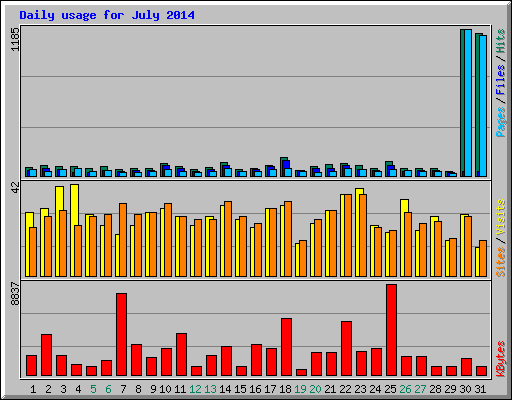Screen dimensions: 512x400
Task: Click the green weekend day 5 label
Action: (93, 389)
